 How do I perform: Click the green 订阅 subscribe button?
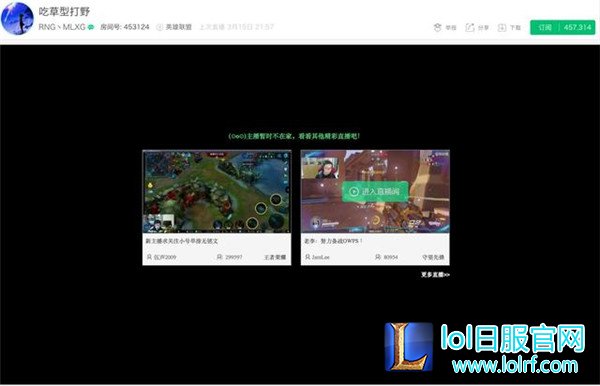[545, 27]
